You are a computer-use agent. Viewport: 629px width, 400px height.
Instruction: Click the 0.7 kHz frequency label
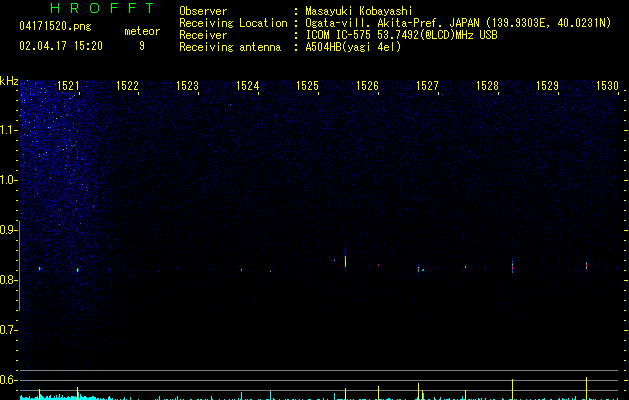click(x=8, y=330)
